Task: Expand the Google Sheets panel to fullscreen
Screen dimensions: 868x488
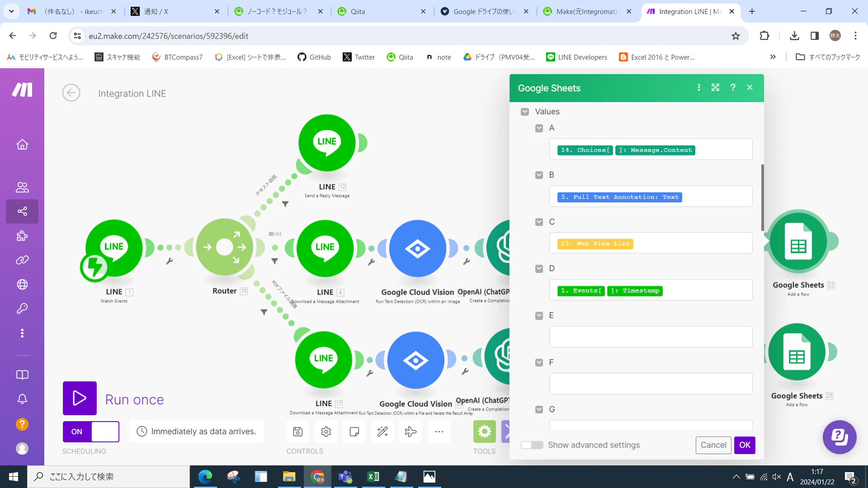Action: coord(715,88)
